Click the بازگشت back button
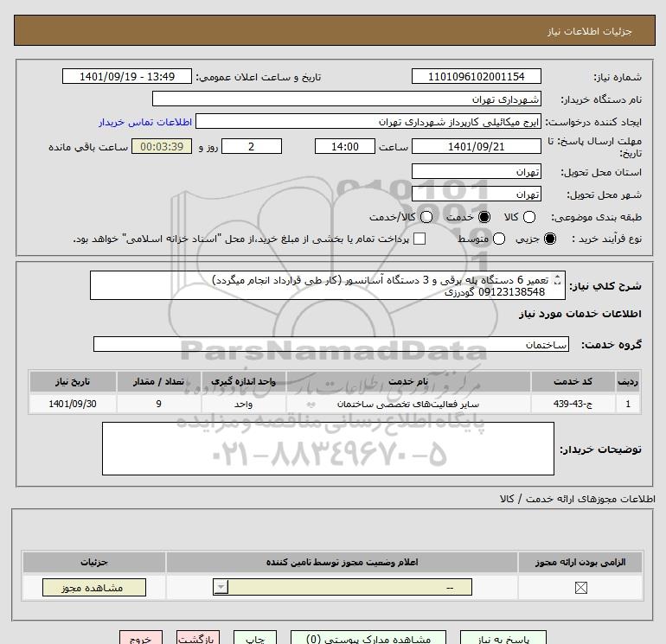Image resolution: width=666 pixels, height=644 pixels. click(198, 638)
